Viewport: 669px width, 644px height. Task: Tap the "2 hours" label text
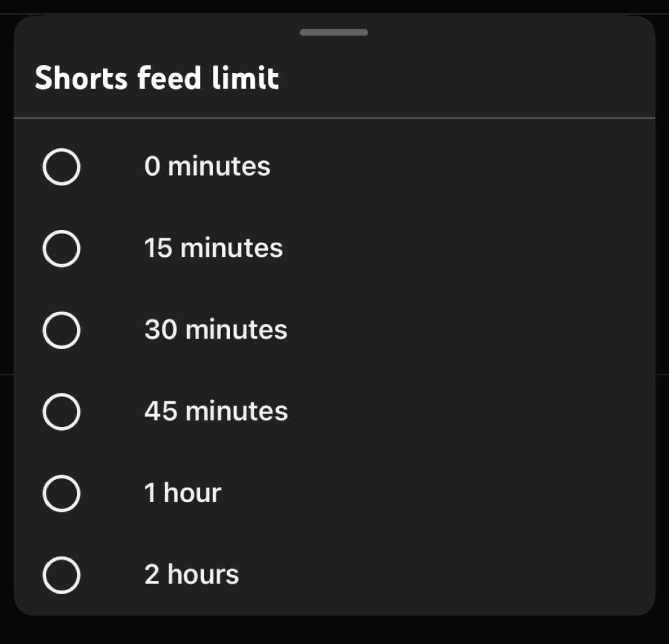click(191, 574)
